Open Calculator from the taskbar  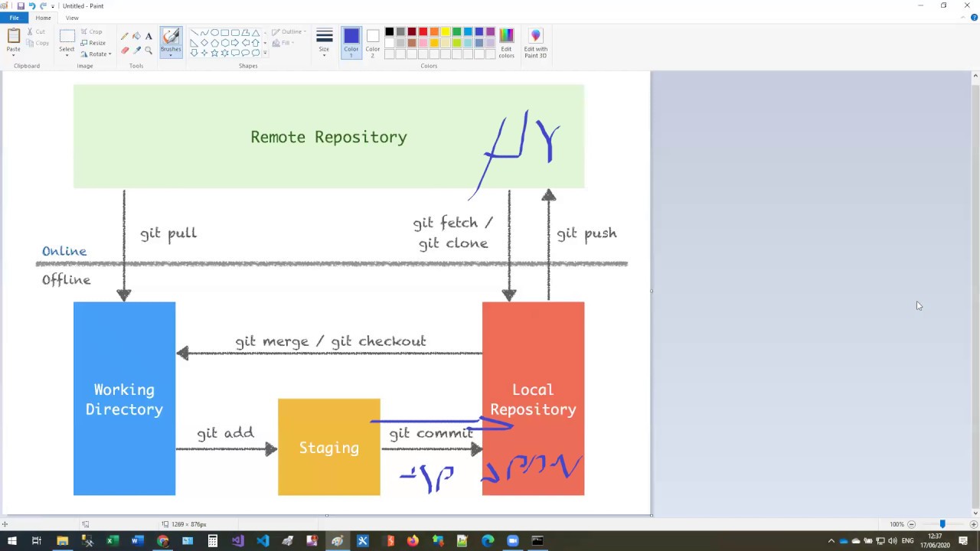[x=212, y=541]
